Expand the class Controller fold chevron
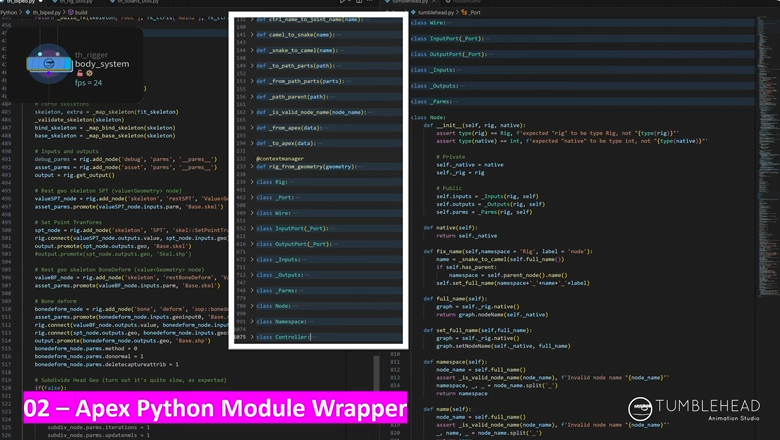 (x=252, y=337)
